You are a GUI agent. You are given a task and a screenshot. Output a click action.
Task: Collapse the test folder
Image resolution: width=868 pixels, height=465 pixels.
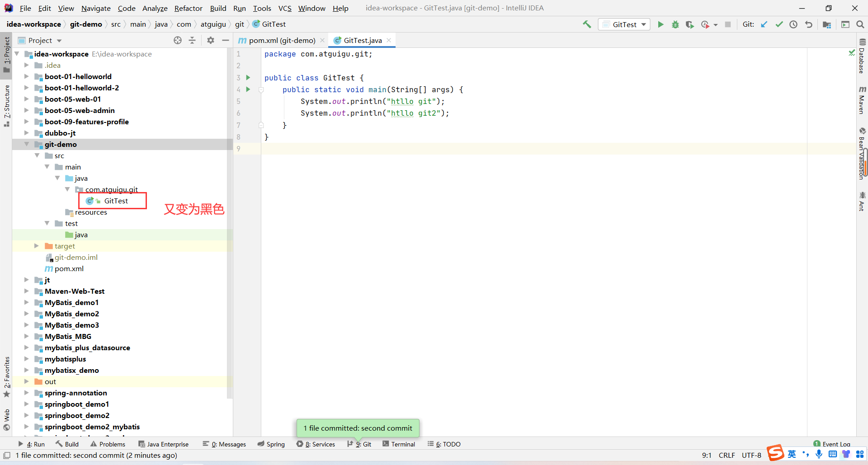click(47, 223)
